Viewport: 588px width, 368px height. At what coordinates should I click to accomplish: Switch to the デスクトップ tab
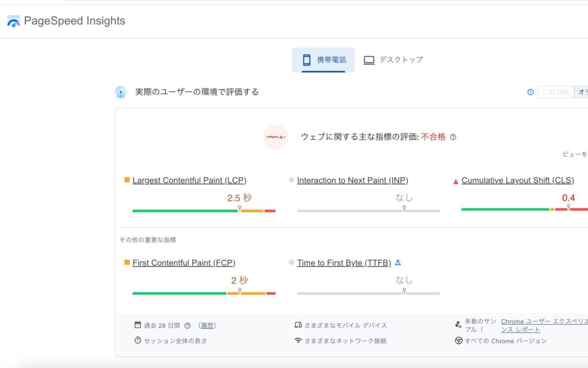(393, 60)
